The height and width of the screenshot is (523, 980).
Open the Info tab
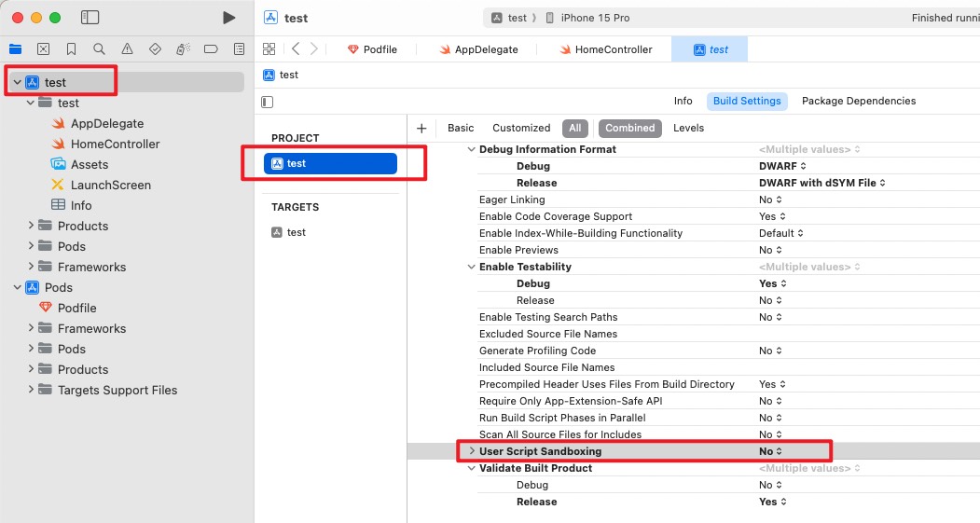click(x=683, y=101)
